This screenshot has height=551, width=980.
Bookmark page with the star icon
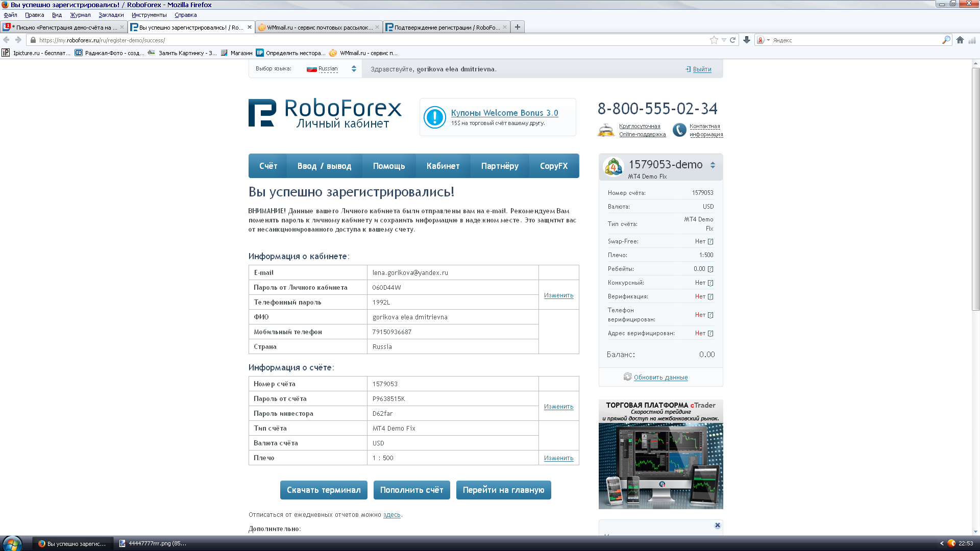point(714,40)
